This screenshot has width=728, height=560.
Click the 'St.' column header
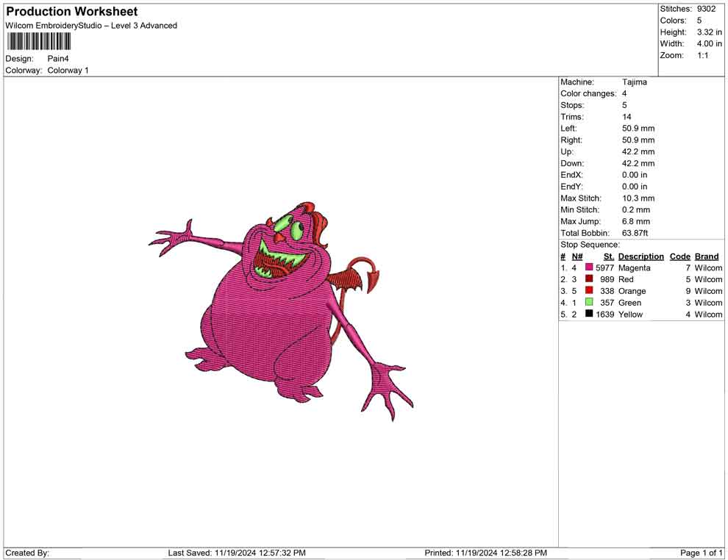(x=609, y=256)
